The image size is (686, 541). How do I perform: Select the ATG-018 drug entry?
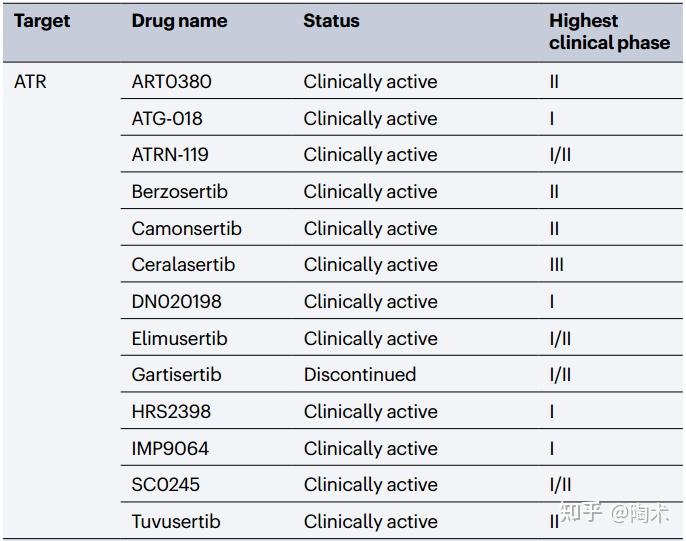167,119
